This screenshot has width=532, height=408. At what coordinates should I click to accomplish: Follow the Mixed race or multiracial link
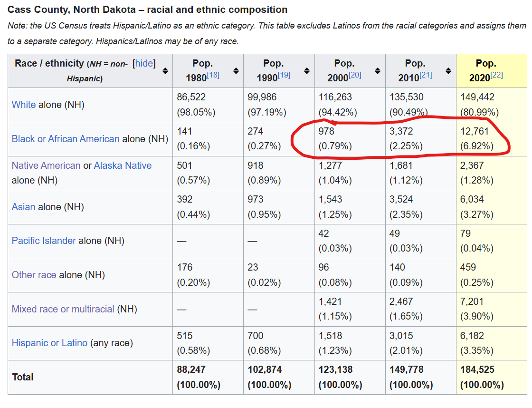[63, 309]
